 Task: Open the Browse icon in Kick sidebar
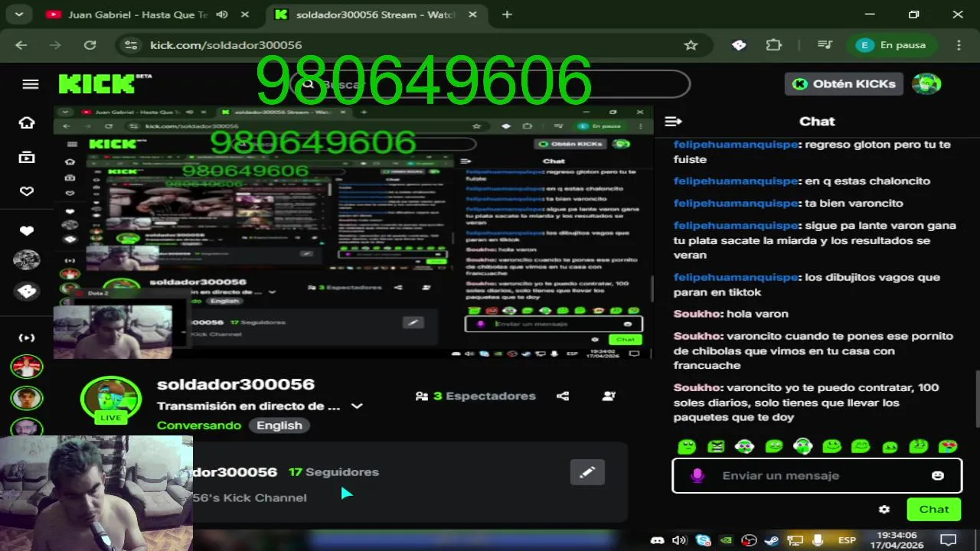pos(27,157)
